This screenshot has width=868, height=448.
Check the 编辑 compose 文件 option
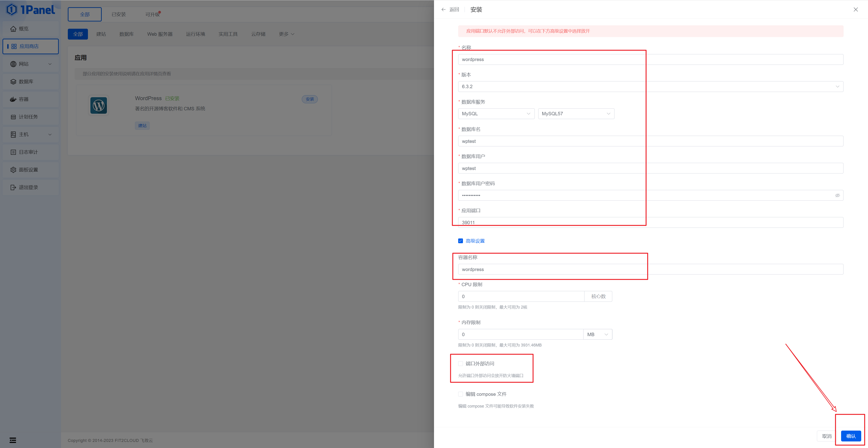coord(460,394)
